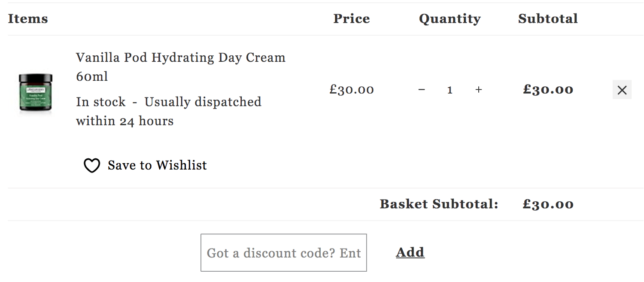Viewport: 644px width, 282px height.
Task: Select the item row subtotal £30.00
Action: pos(548,90)
